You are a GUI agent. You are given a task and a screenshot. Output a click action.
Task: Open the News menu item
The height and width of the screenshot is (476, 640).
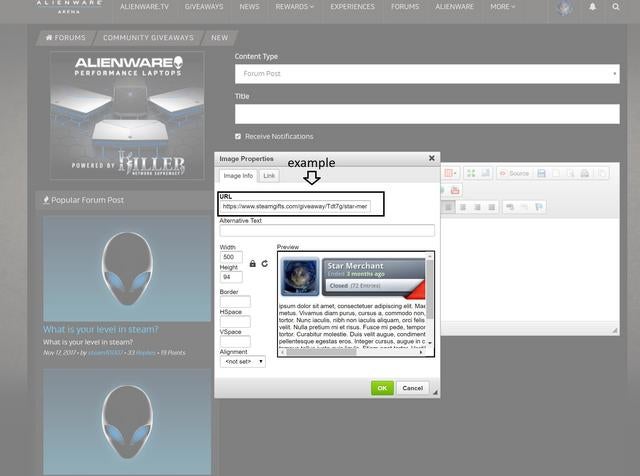249,7
